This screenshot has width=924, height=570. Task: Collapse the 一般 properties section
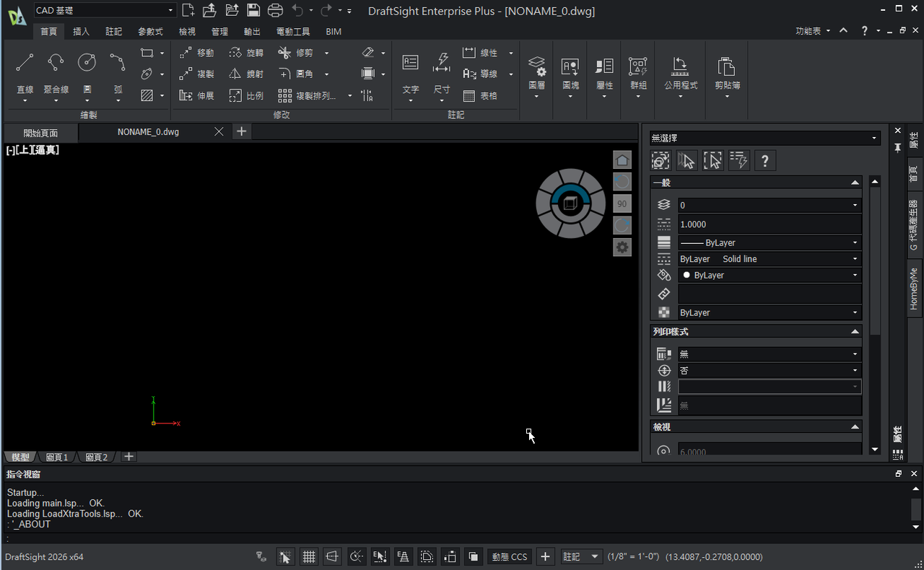pyautogui.click(x=855, y=183)
